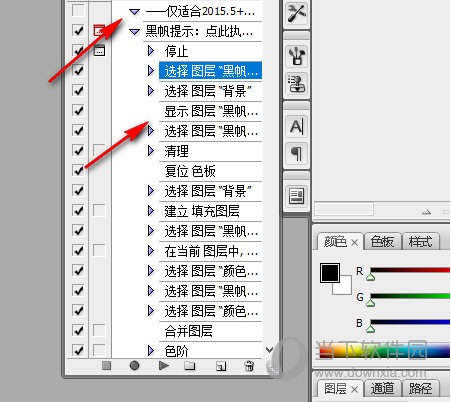Uncheck the 清理 step checkbox
Viewport: 451px width, 402px height.
click(78, 150)
